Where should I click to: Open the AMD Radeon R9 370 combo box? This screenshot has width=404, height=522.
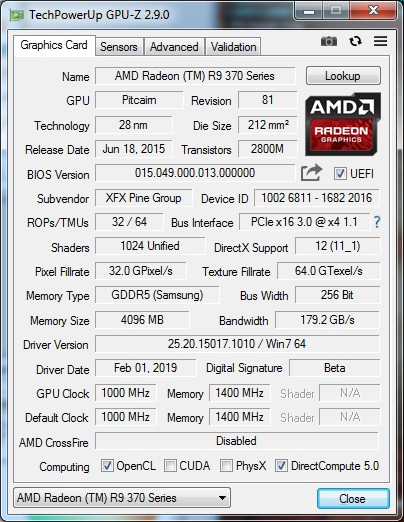[x=122, y=498]
